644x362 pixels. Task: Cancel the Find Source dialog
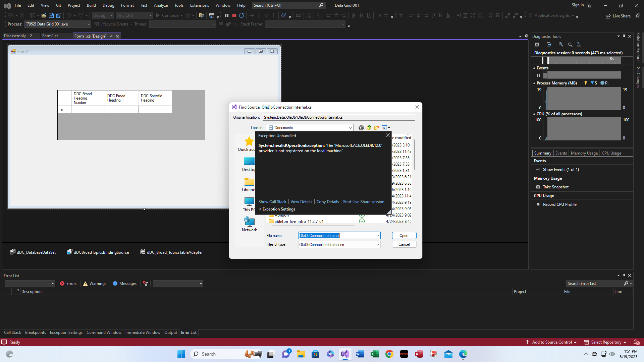pos(404,244)
